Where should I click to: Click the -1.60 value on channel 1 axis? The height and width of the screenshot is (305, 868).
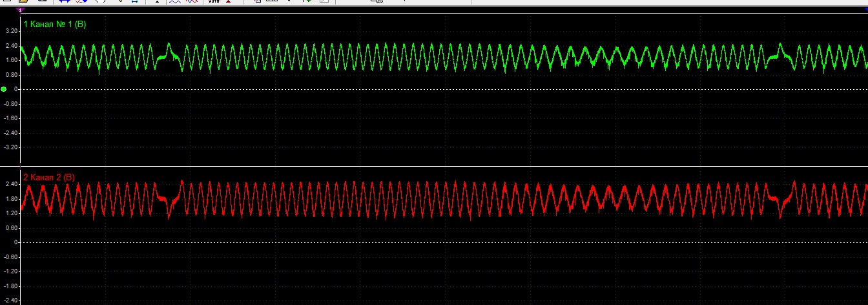10,118
